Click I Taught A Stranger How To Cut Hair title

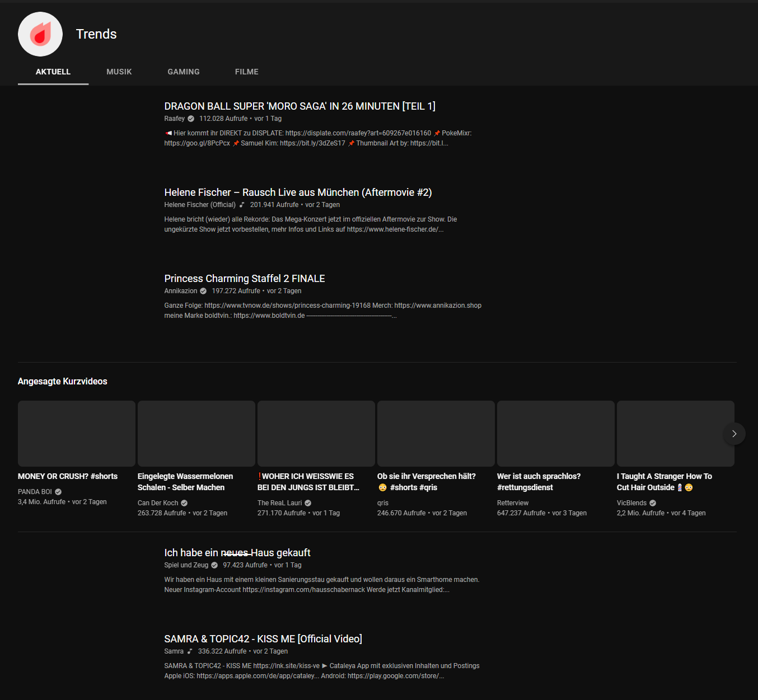665,482
